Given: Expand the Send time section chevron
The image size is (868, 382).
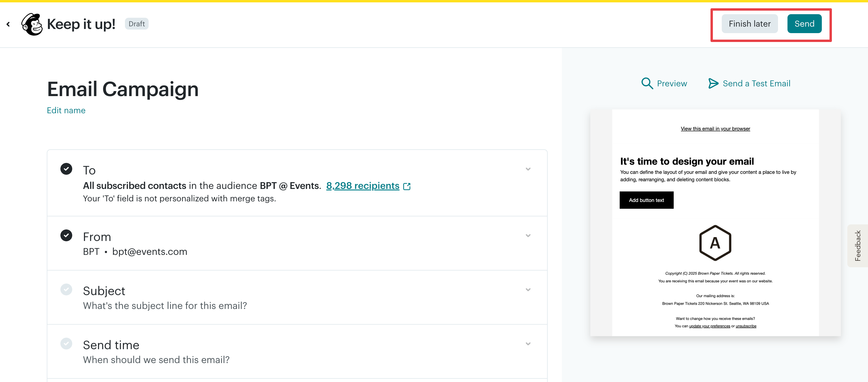Looking at the screenshot, I should coord(528,344).
